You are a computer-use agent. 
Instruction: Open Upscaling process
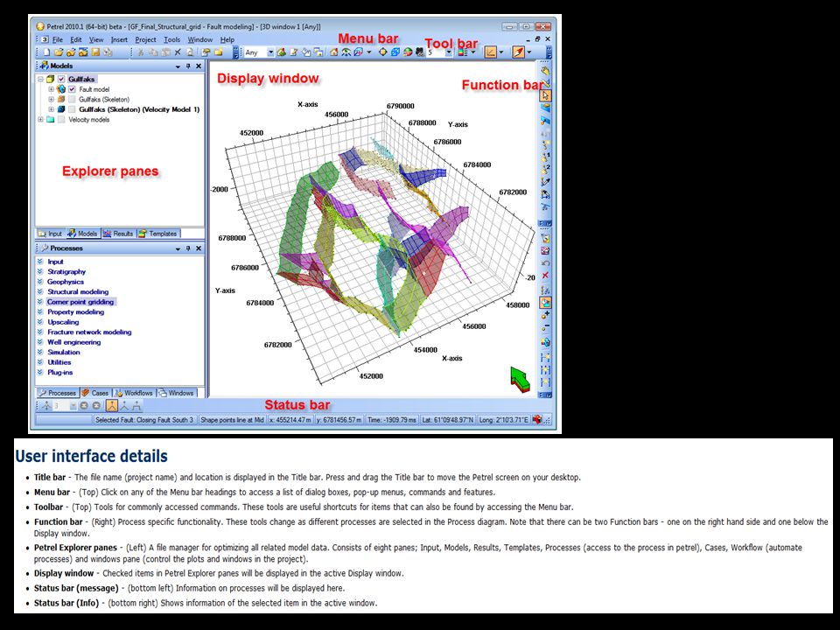point(63,322)
